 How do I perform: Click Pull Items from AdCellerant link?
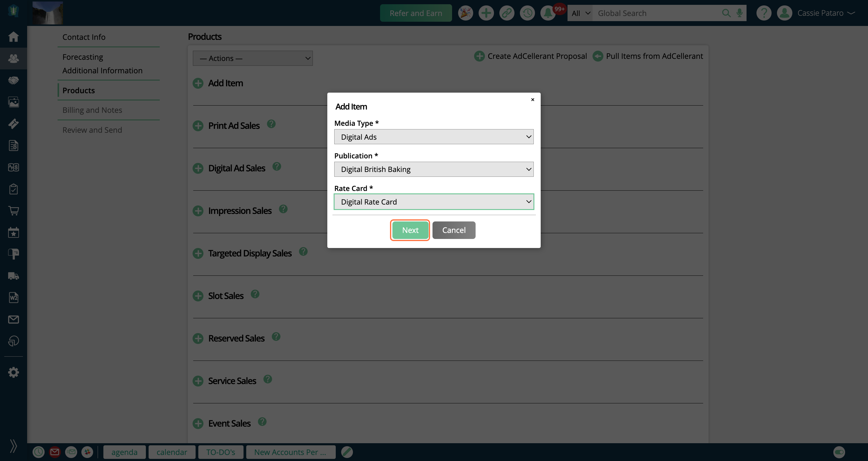[648, 56]
